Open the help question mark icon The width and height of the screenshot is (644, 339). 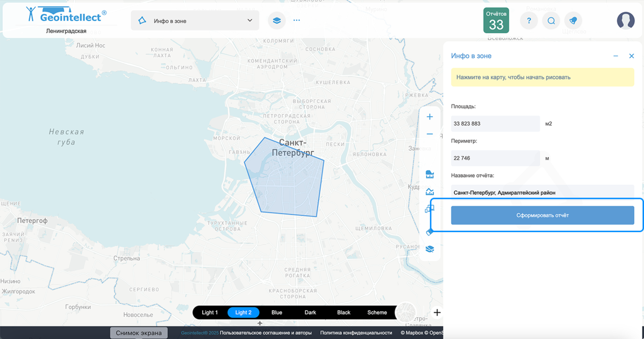point(529,21)
